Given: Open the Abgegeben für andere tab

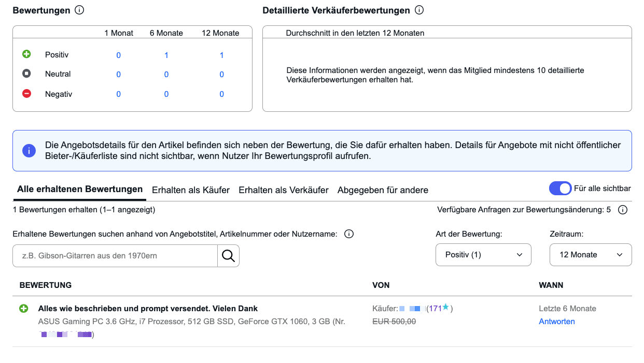Looking at the screenshot, I should pyautogui.click(x=383, y=190).
